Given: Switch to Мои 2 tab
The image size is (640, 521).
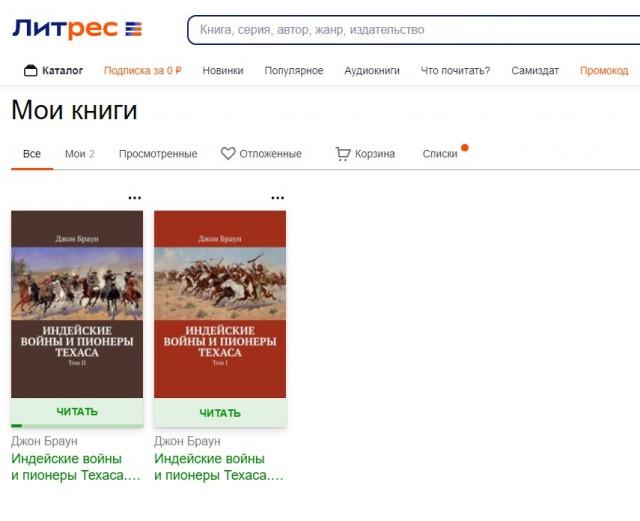Looking at the screenshot, I should pos(80,154).
